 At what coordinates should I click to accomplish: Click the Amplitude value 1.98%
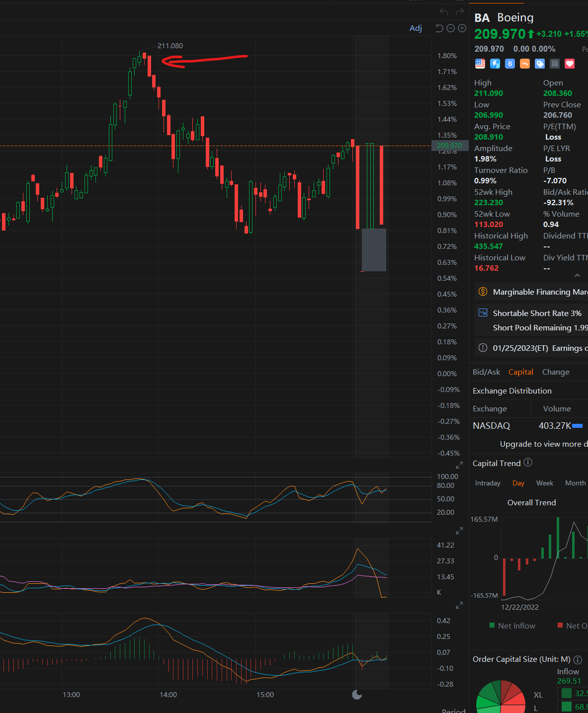485,158
